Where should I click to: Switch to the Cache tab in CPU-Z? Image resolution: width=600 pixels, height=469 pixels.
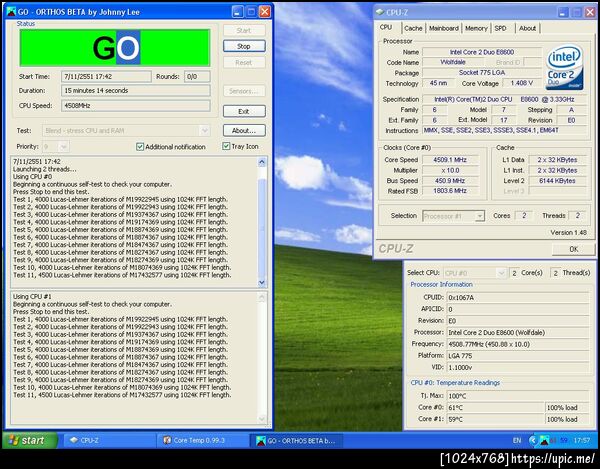pos(413,28)
